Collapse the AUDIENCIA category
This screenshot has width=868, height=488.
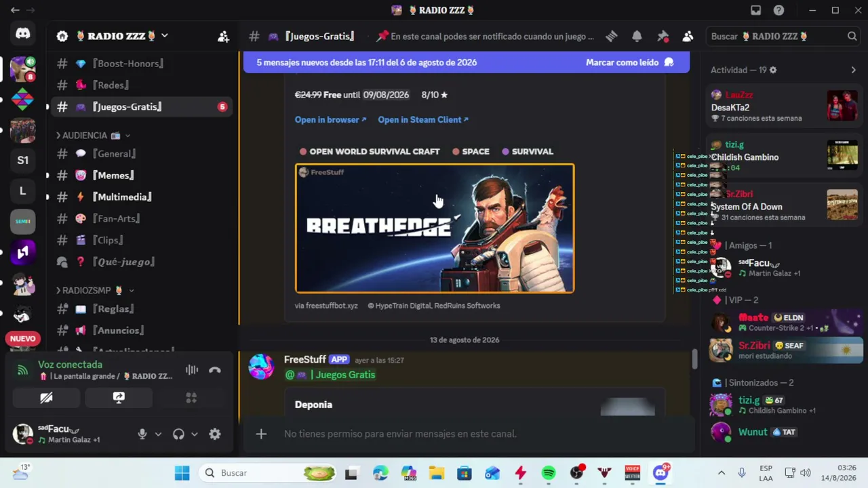pos(94,136)
